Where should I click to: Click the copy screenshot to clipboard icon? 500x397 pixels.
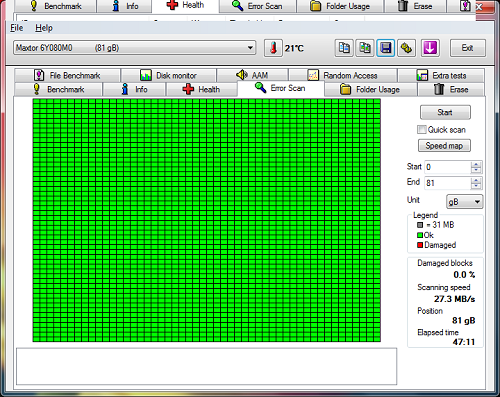(x=365, y=48)
